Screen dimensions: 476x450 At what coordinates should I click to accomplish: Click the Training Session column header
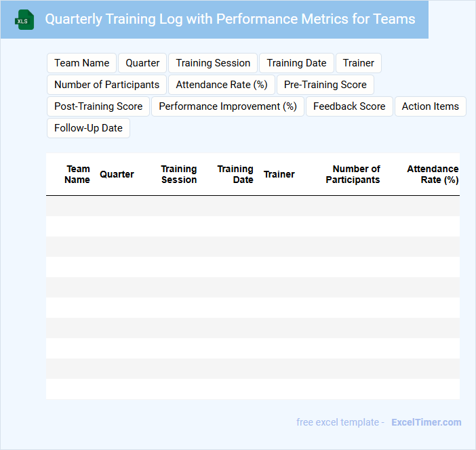[x=179, y=174]
